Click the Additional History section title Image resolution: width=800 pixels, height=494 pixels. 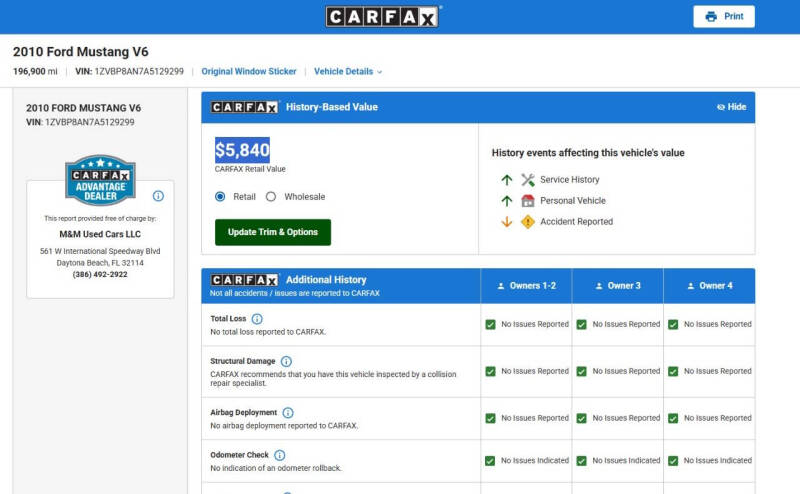point(326,280)
